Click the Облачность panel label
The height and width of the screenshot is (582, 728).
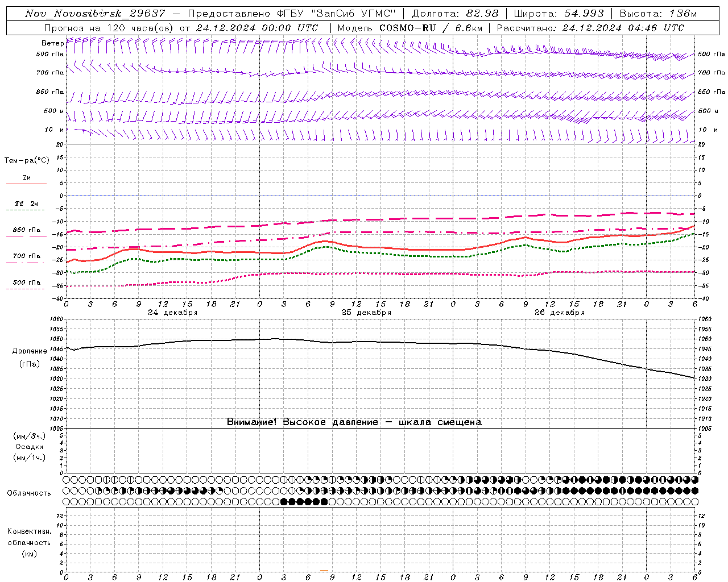(29, 493)
